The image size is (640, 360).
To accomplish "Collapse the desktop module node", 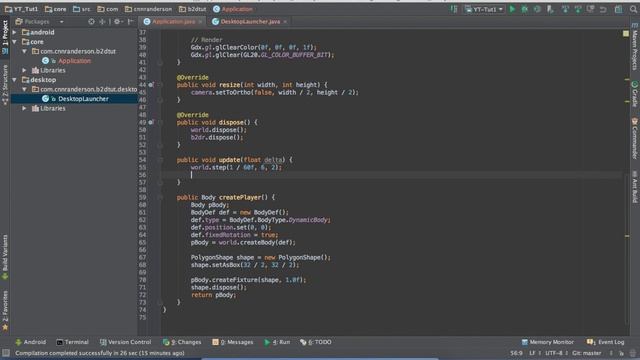I will [15, 80].
